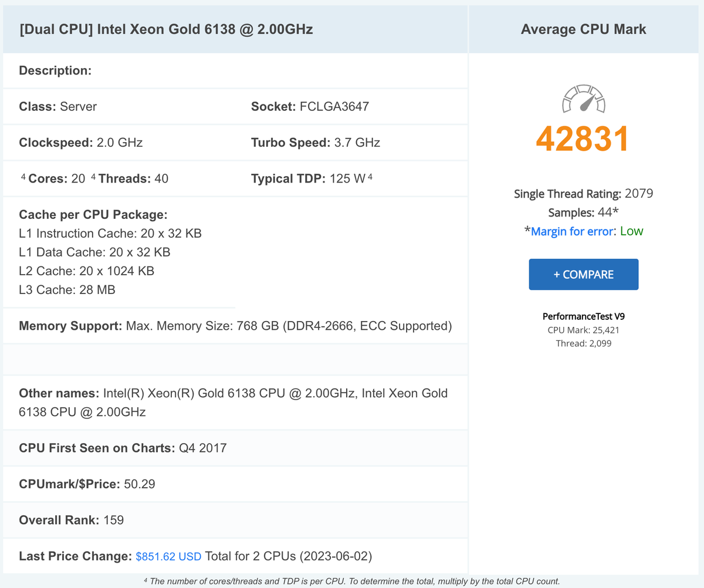Click the orange 42831 CPU Mark score
704x588 pixels.
(583, 138)
